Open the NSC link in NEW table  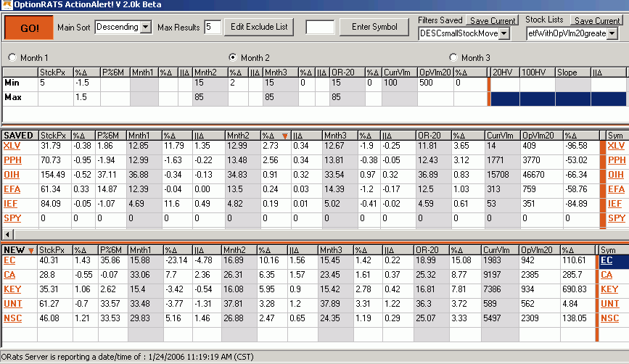point(13,318)
